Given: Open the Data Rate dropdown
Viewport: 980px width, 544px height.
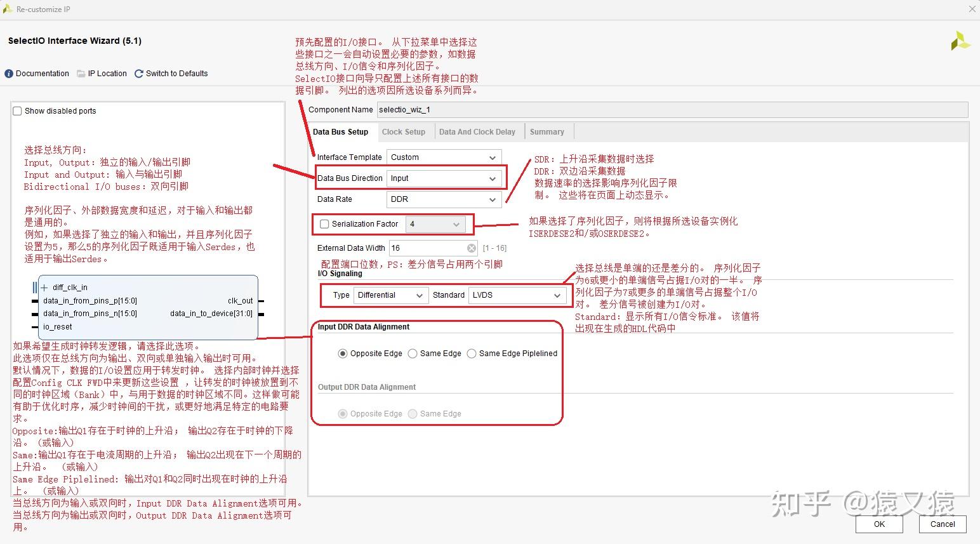Looking at the screenshot, I should click(492, 199).
